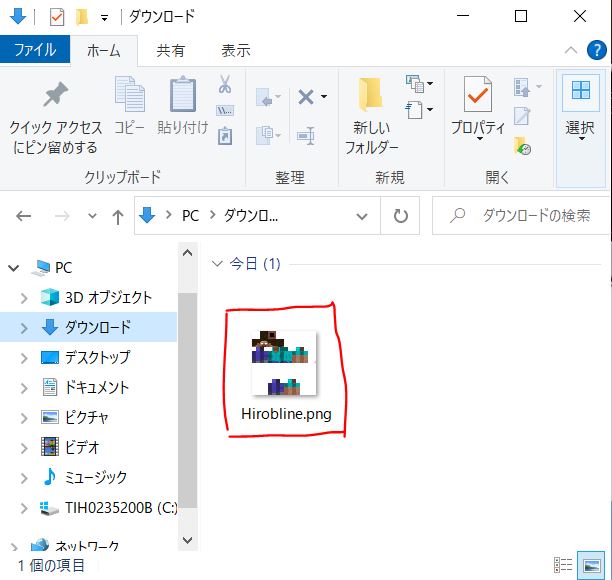Open the Help question mark icon
The image size is (612, 580).
(x=596, y=50)
